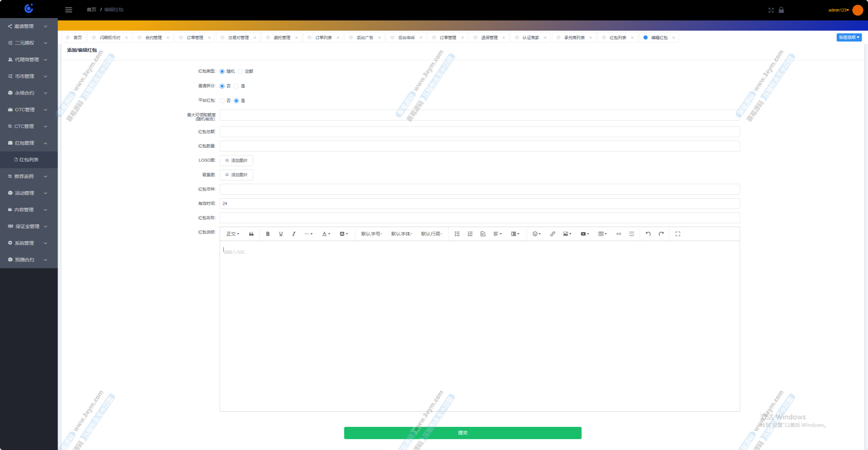Viewport: 868px width, 450px height.
Task: Set 平台红包 to 否
Action: (x=222, y=101)
